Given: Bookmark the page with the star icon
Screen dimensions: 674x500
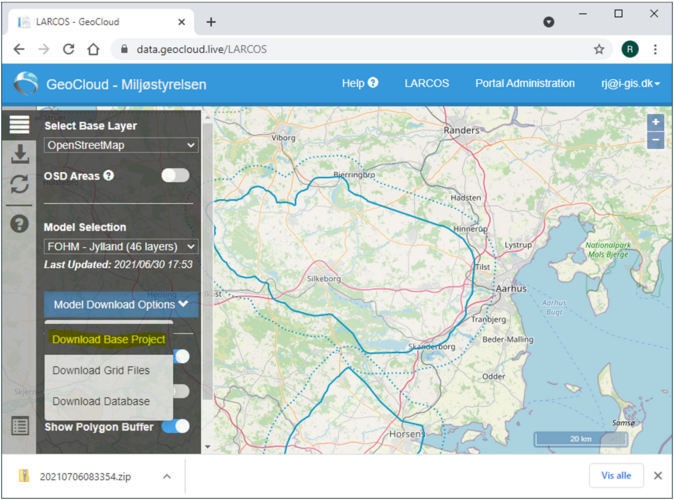Looking at the screenshot, I should (x=599, y=49).
